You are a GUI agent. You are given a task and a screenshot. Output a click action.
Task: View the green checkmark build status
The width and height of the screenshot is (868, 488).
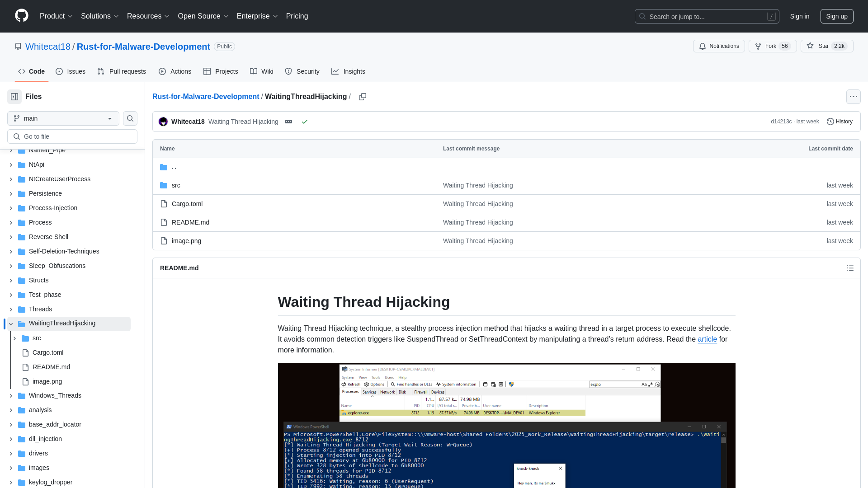pos(305,122)
